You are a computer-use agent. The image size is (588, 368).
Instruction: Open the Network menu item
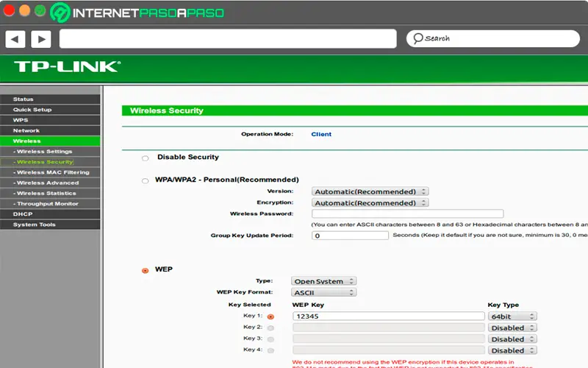point(50,131)
